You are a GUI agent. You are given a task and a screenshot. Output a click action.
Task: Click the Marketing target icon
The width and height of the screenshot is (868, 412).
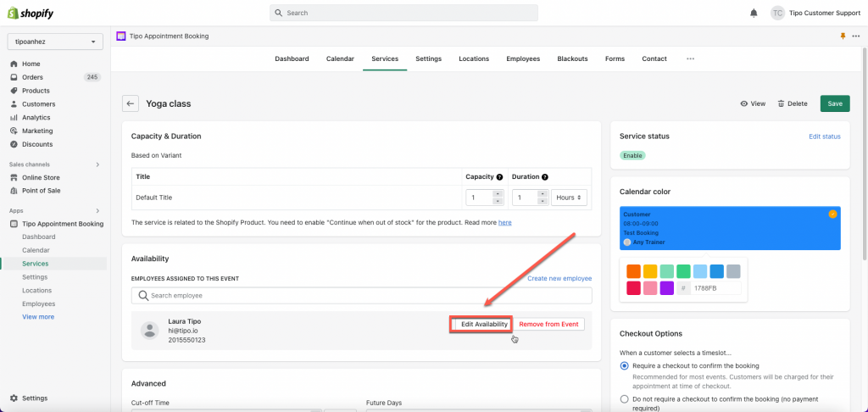point(14,131)
